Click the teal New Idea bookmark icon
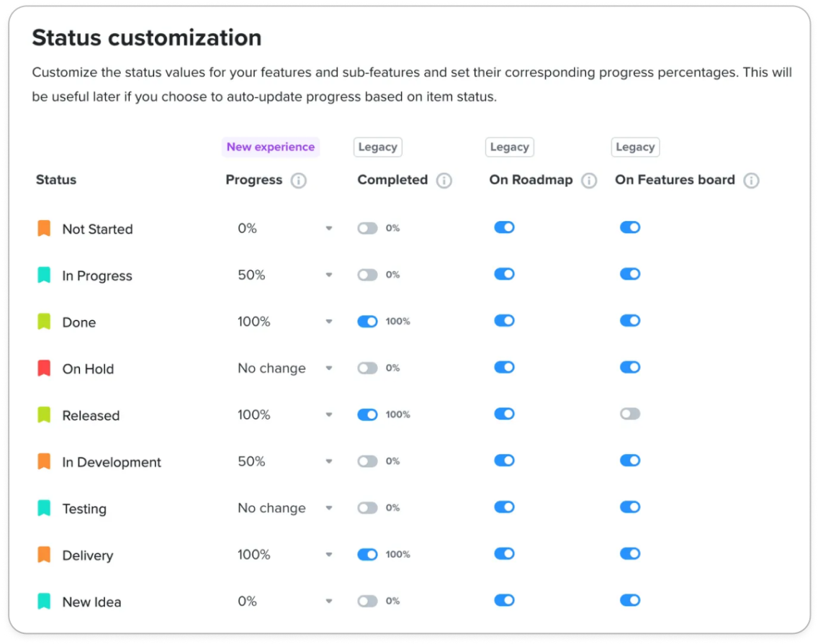Screen dimensions: 818x644 45,602
